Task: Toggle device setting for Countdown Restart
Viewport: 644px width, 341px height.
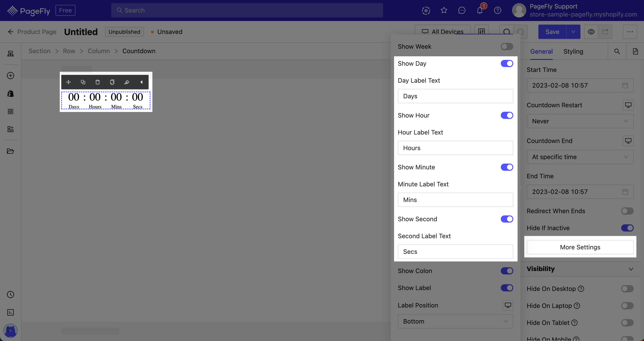Action: 628,105
